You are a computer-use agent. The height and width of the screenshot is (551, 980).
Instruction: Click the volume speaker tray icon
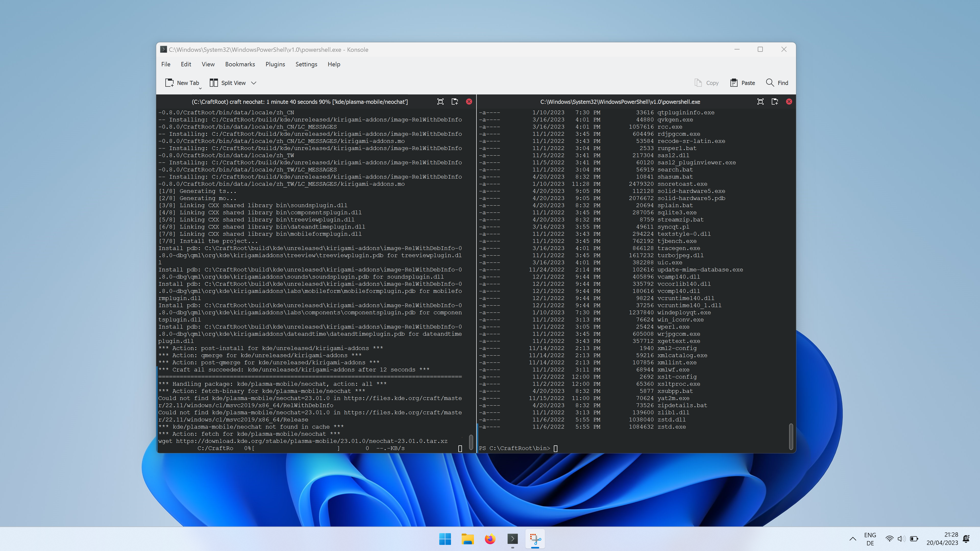point(901,539)
